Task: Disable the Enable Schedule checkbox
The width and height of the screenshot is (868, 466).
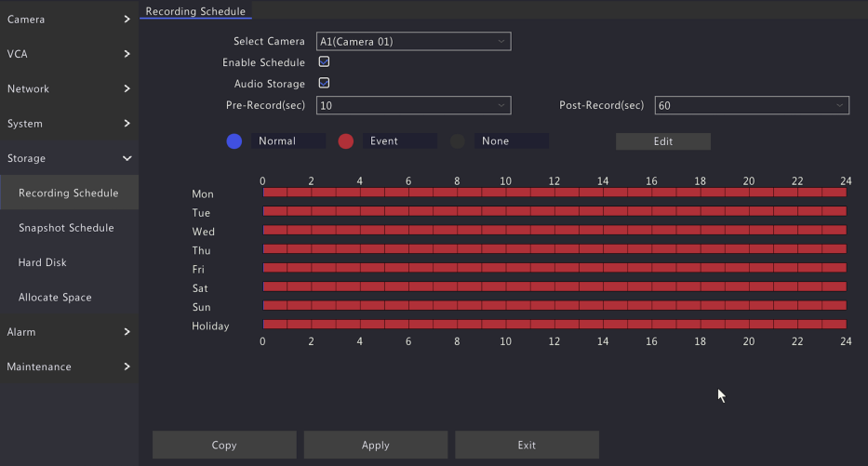Action: pyautogui.click(x=324, y=62)
